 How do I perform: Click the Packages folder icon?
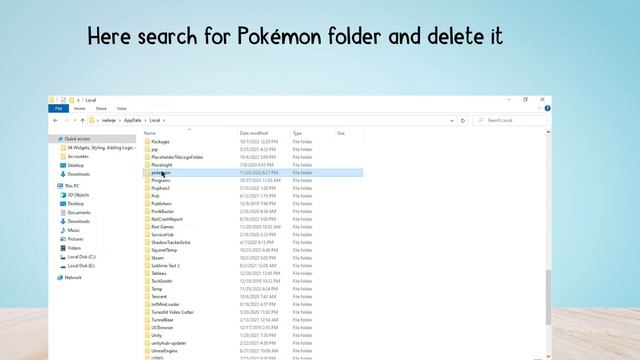pos(147,142)
